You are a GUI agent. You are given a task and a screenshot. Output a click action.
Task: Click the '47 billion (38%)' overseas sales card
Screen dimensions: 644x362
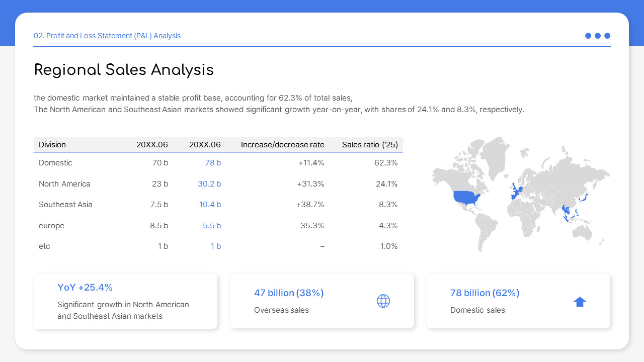tap(289, 293)
